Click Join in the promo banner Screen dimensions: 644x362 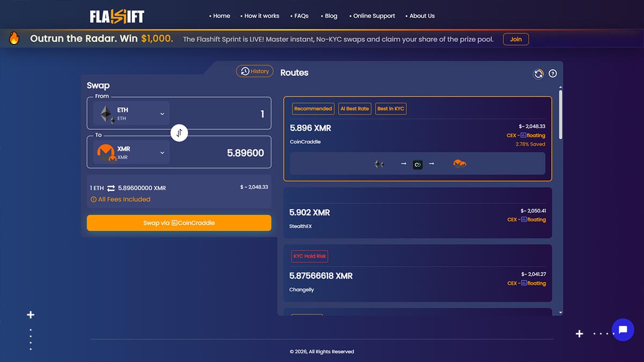click(x=515, y=39)
